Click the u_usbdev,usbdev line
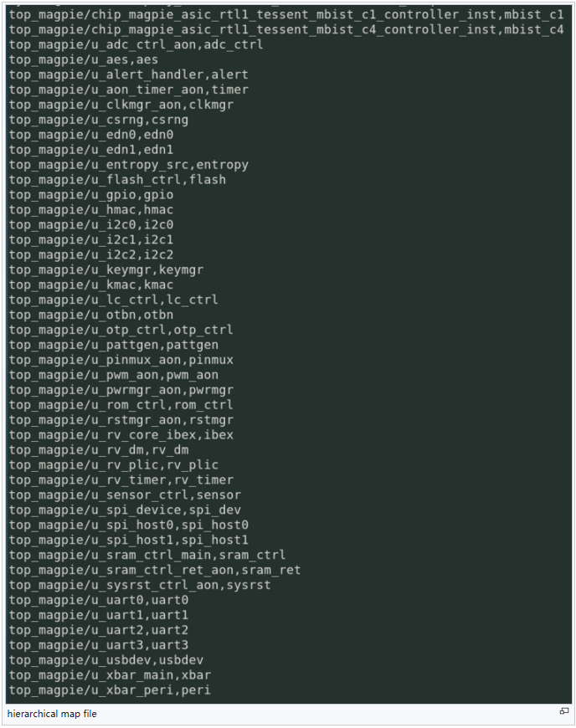 click(106, 660)
